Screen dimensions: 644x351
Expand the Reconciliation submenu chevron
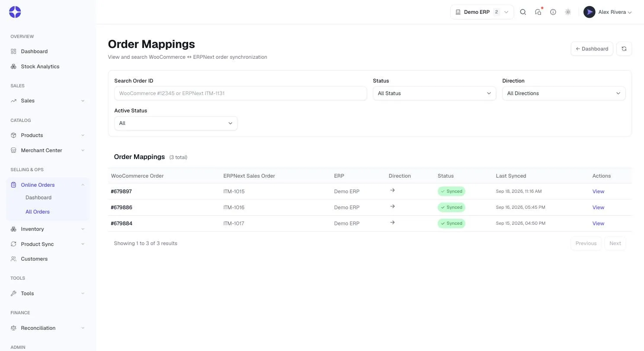[83, 328]
